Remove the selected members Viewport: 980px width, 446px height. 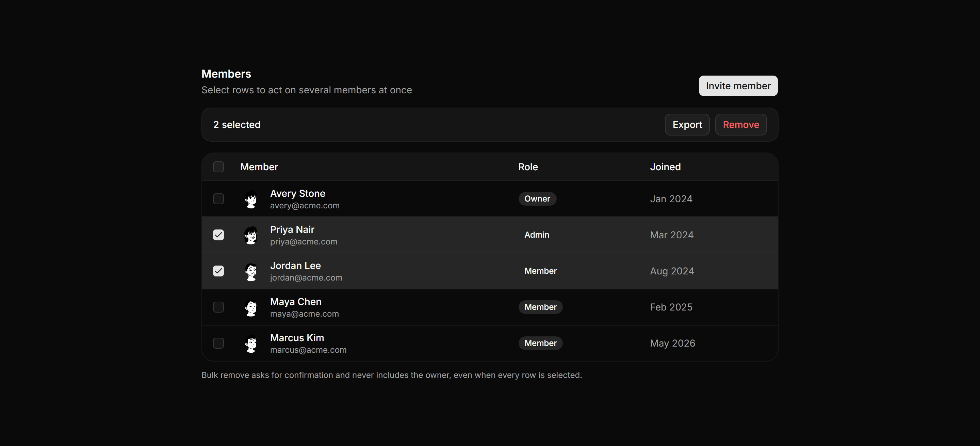pyautogui.click(x=741, y=125)
